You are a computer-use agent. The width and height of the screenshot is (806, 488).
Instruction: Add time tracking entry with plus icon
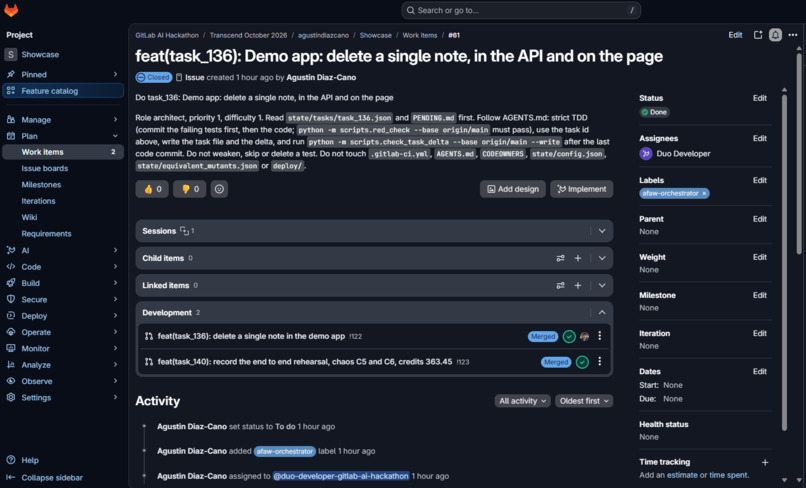(x=765, y=462)
